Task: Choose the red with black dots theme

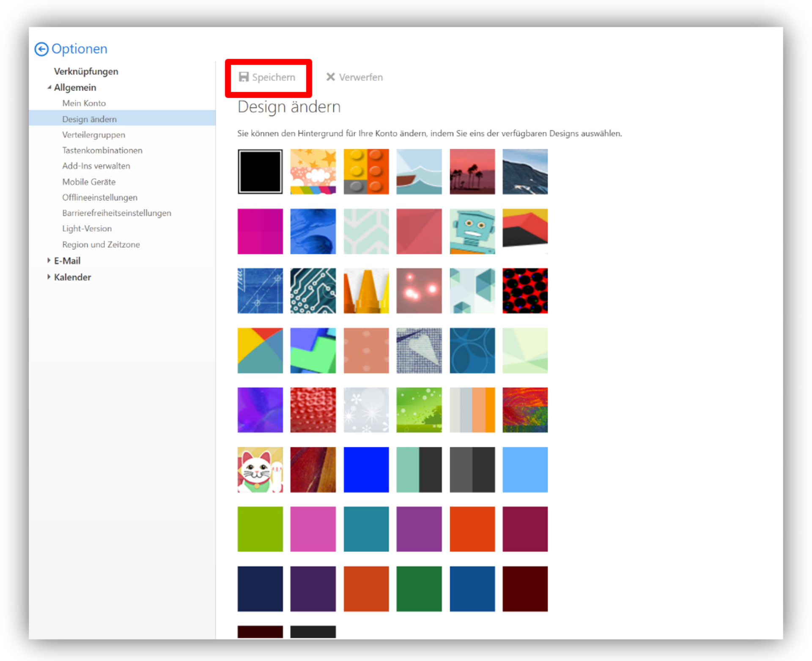Action: pyautogui.click(x=525, y=291)
